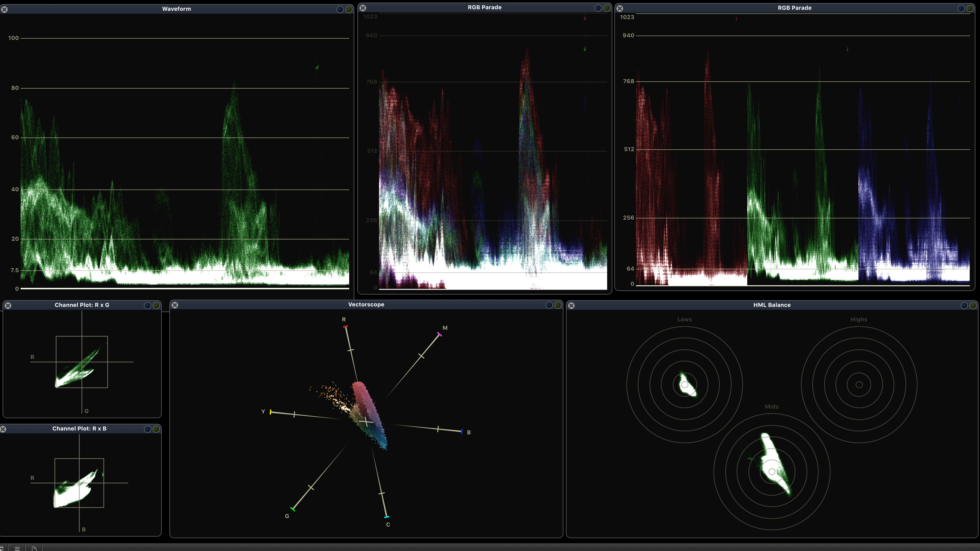Click the olive circle in the HML Balance header

[x=973, y=305]
